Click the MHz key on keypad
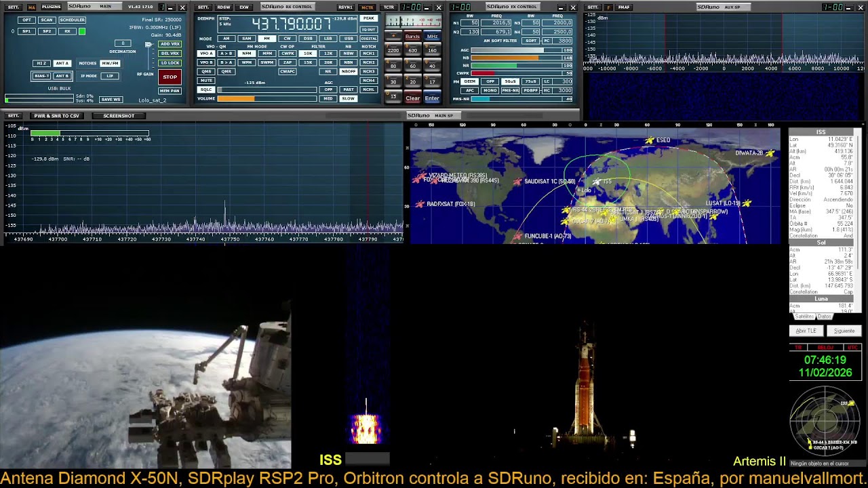 [x=432, y=36]
